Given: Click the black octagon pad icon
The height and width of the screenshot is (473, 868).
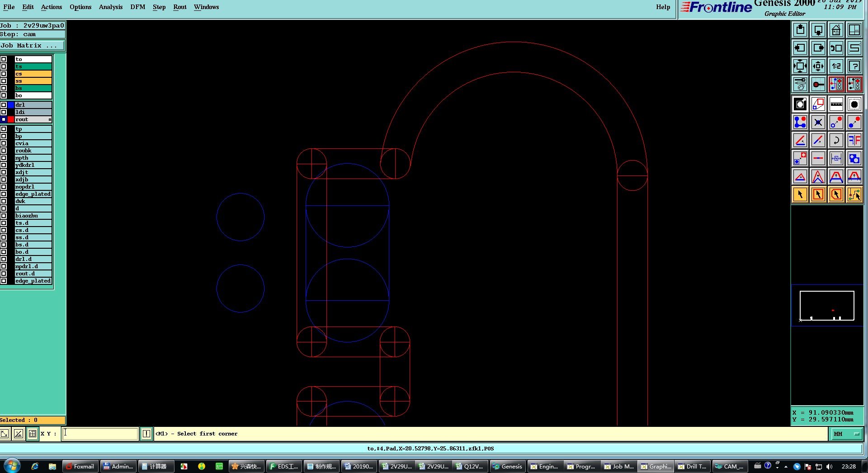Looking at the screenshot, I should click(x=854, y=104).
